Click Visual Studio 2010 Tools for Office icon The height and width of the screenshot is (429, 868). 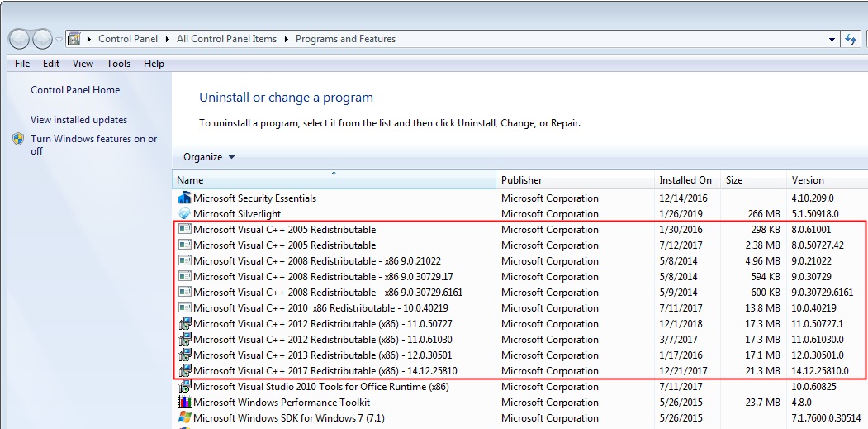pos(184,386)
